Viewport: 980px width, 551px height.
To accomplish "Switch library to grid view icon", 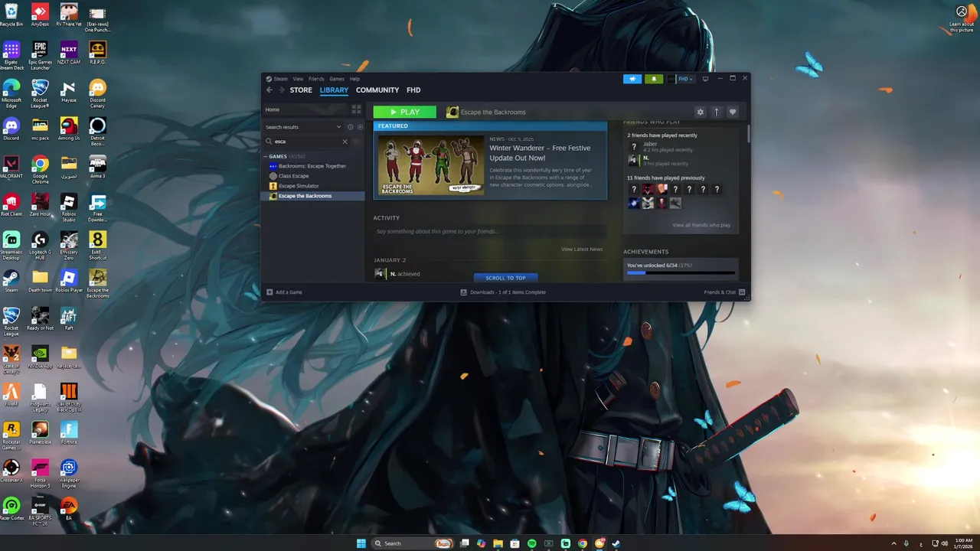I will (356, 109).
